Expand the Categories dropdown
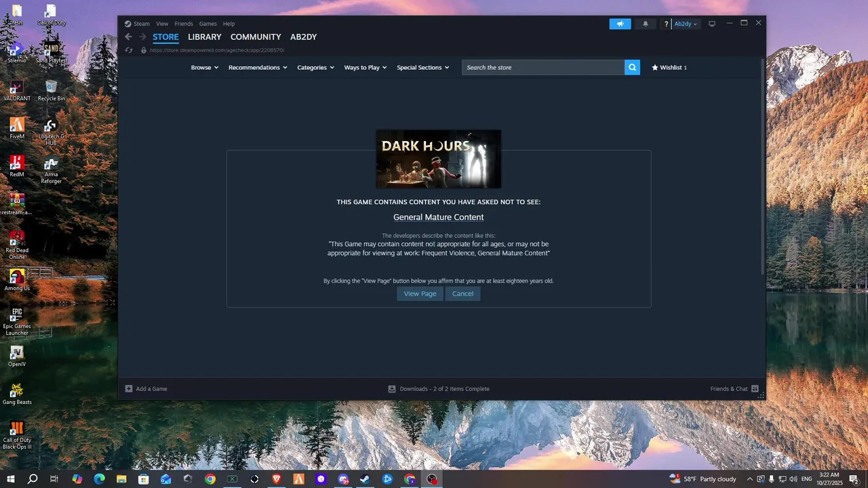868x488 pixels. [315, 68]
